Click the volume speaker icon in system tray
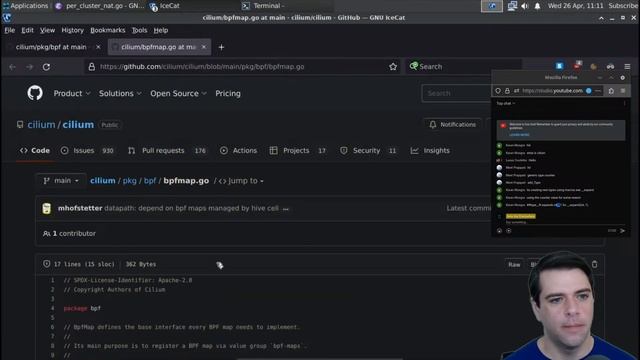The image size is (640, 360). [x=525, y=6]
